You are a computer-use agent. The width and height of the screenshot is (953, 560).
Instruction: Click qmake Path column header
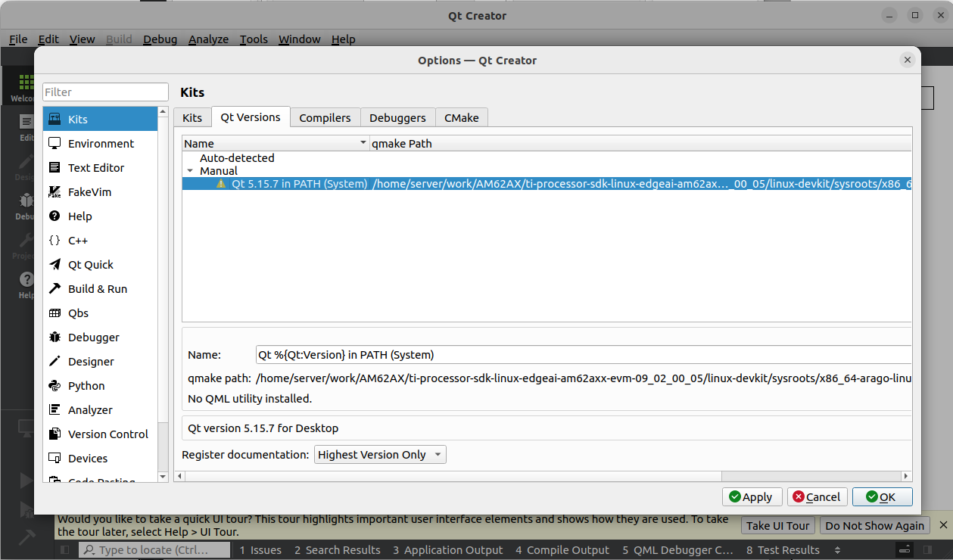coord(640,143)
